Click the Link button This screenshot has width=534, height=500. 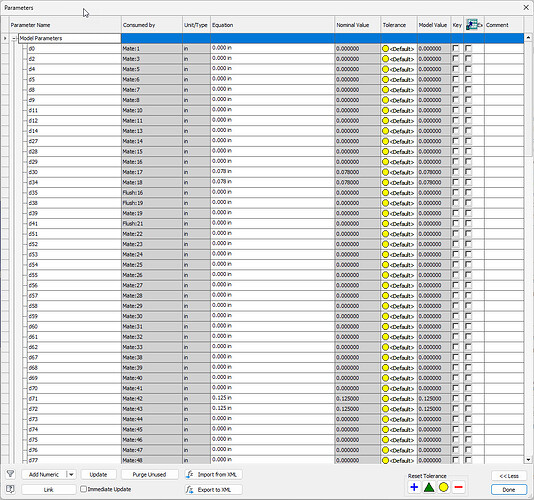[49, 489]
